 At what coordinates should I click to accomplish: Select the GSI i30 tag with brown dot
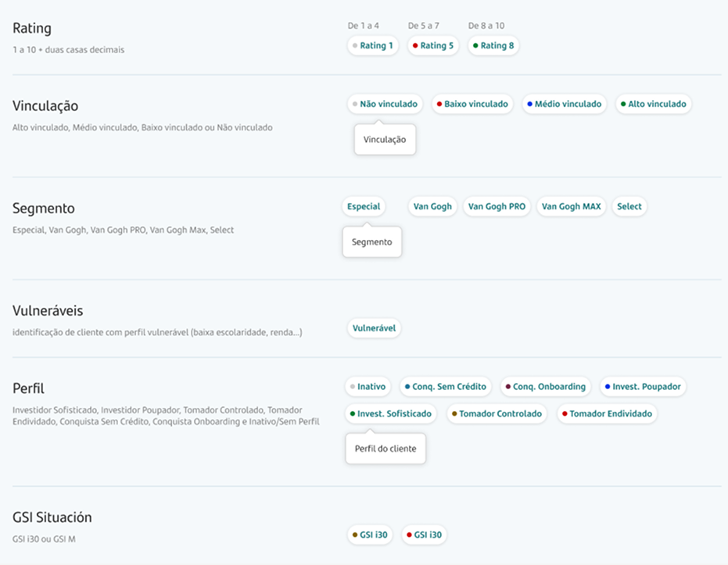370,535
